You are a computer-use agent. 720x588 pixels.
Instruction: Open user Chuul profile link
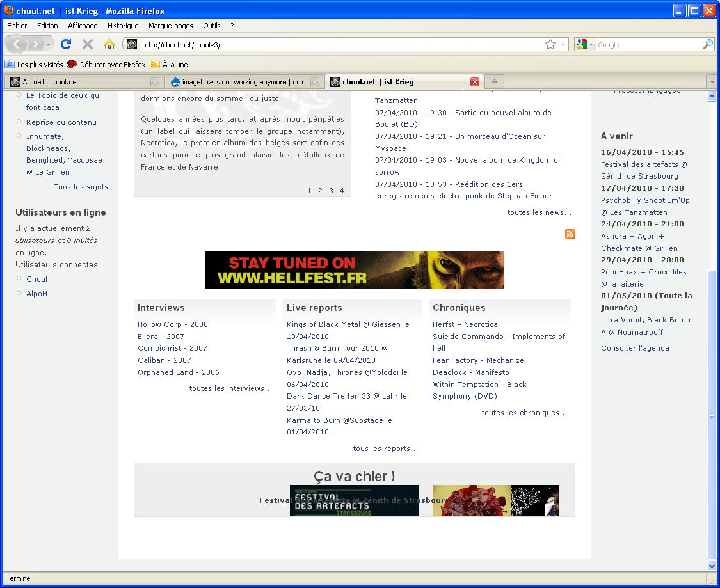(x=36, y=279)
